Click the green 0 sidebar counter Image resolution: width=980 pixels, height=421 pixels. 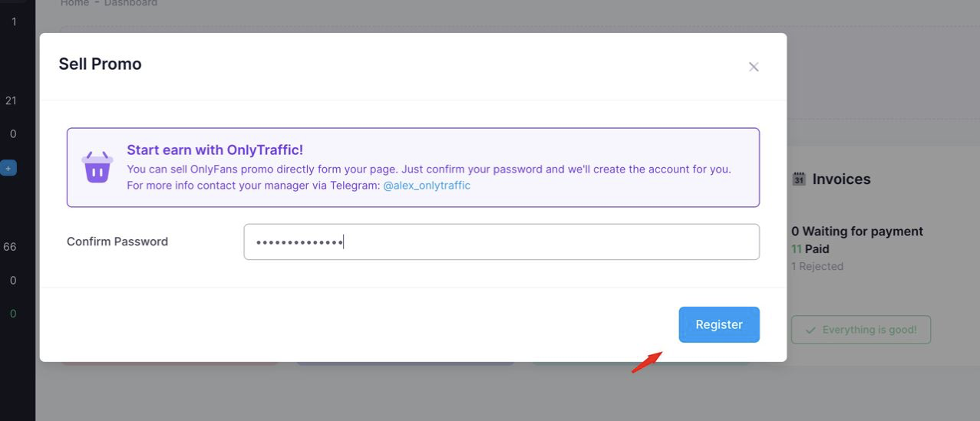click(12, 314)
